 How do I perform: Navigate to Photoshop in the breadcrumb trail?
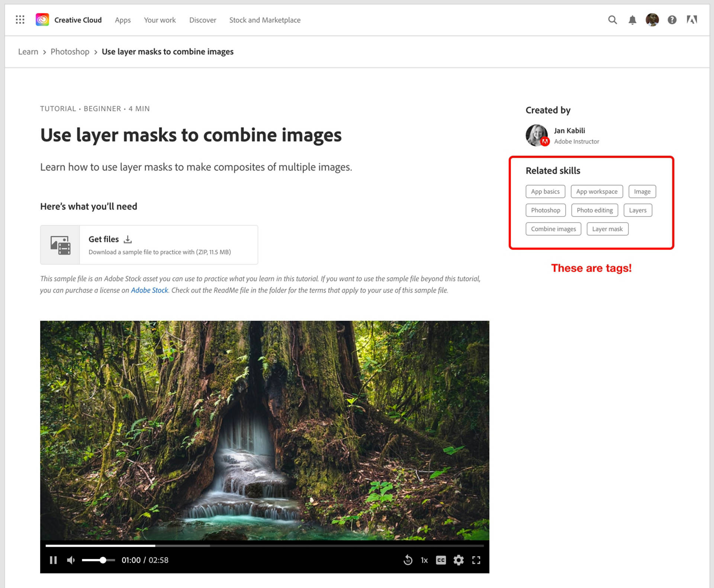(70, 52)
